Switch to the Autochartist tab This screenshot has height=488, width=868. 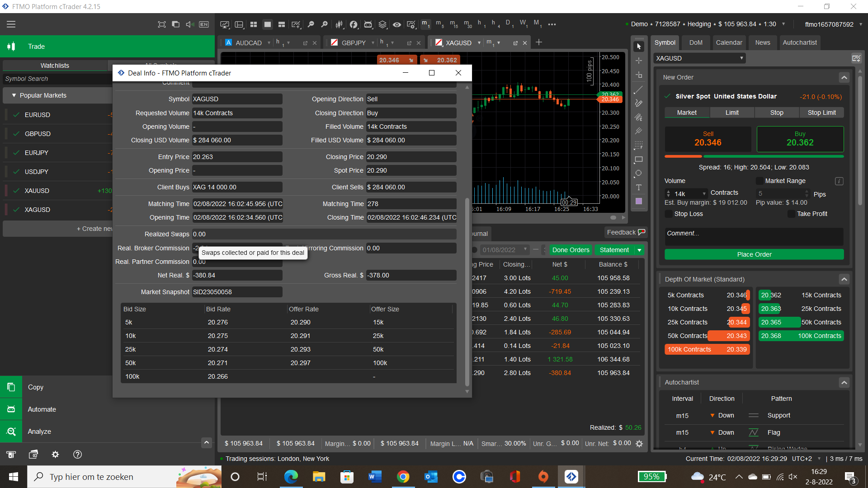799,42
